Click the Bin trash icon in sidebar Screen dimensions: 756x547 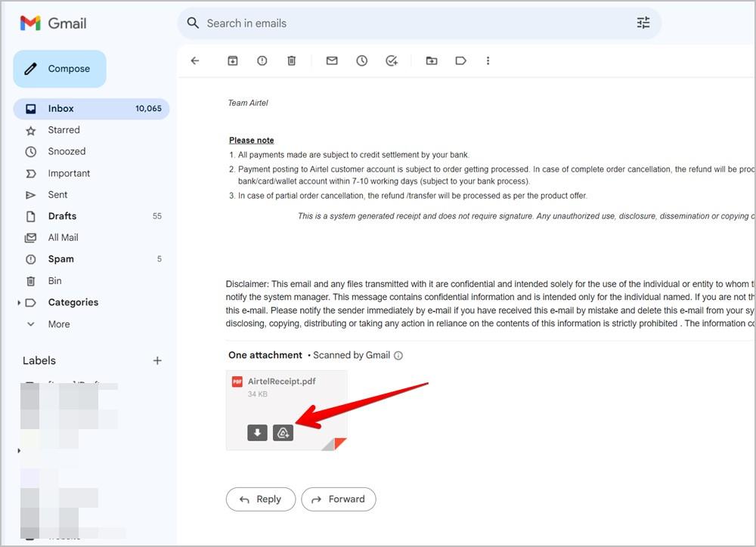point(30,281)
